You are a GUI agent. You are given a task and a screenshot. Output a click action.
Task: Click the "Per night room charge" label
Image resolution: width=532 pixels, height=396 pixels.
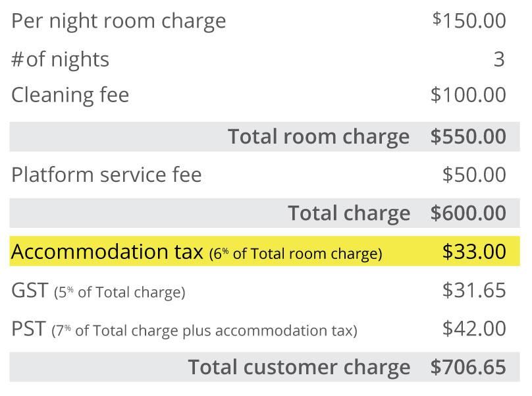click(x=119, y=21)
